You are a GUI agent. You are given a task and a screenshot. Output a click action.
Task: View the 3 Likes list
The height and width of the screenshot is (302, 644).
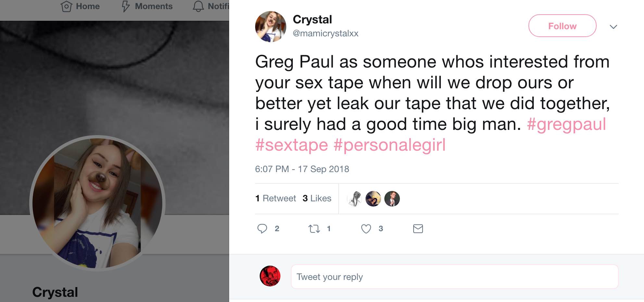click(317, 198)
